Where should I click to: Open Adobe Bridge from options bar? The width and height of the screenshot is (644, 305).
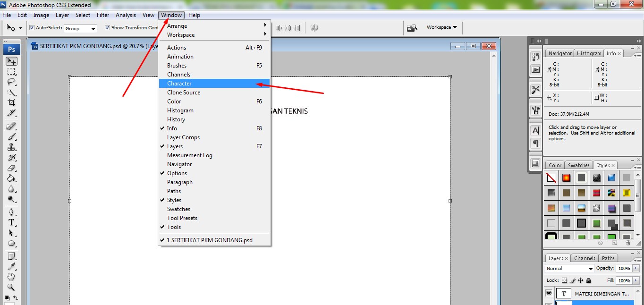[x=412, y=28]
